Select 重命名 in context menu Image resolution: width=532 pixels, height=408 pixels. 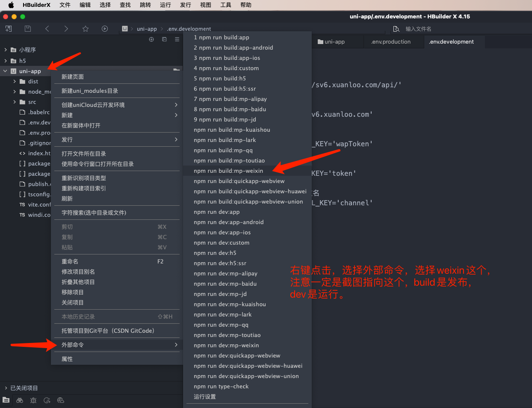[117, 261]
